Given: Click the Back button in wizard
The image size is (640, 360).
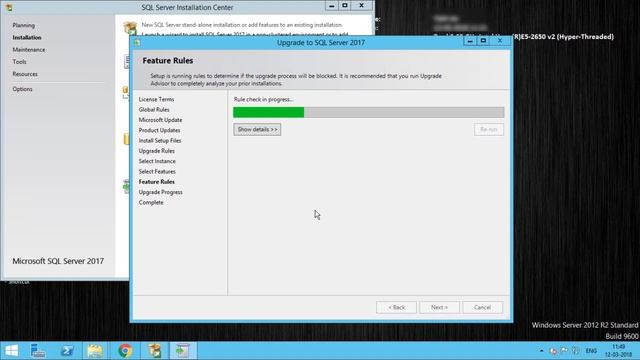Looking at the screenshot, I should pyautogui.click(x=396, y=307).
